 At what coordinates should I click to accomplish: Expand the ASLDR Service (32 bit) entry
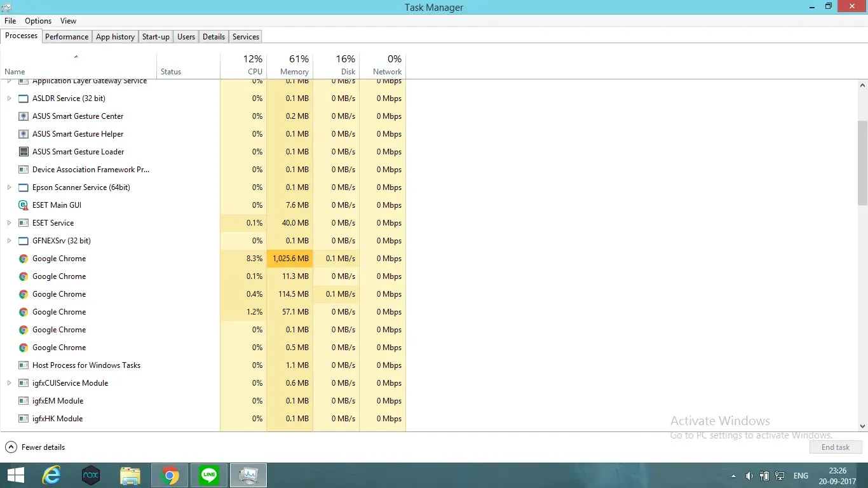[9, 98]
